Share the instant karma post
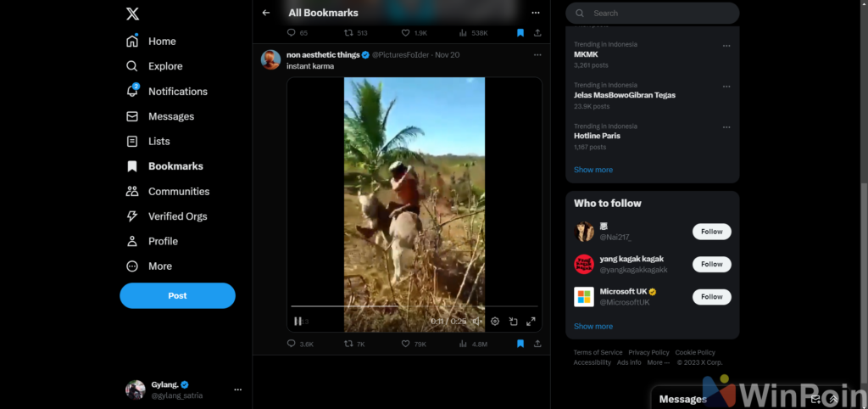This screenshot has height=409, width=868. 537,344
